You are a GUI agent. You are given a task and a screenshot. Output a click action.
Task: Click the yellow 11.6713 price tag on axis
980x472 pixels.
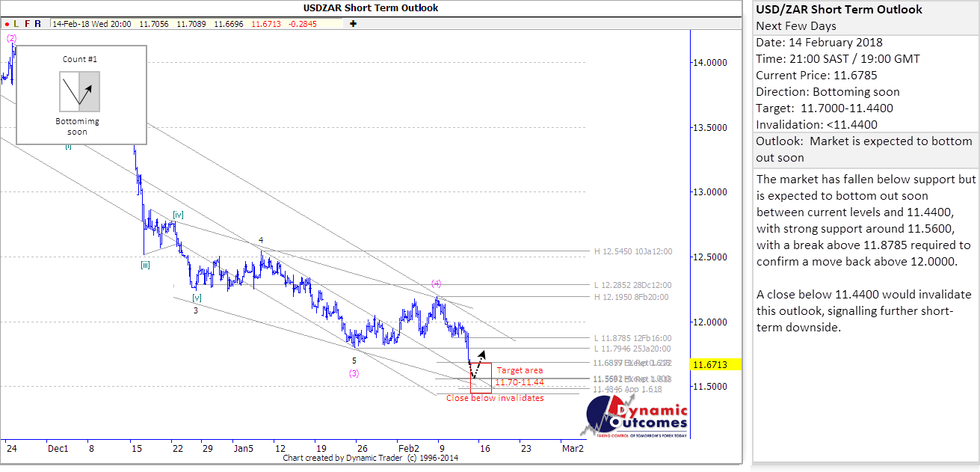[x=715, y=365]
